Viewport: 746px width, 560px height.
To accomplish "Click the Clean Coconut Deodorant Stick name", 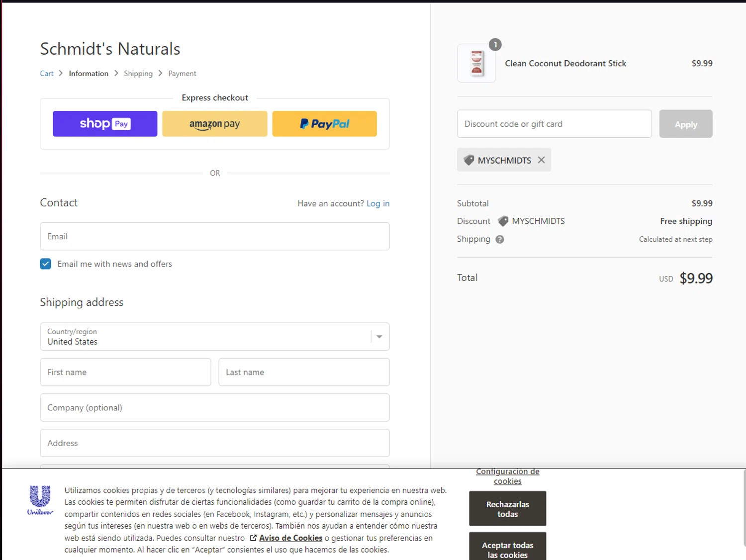I will point(565,63).
